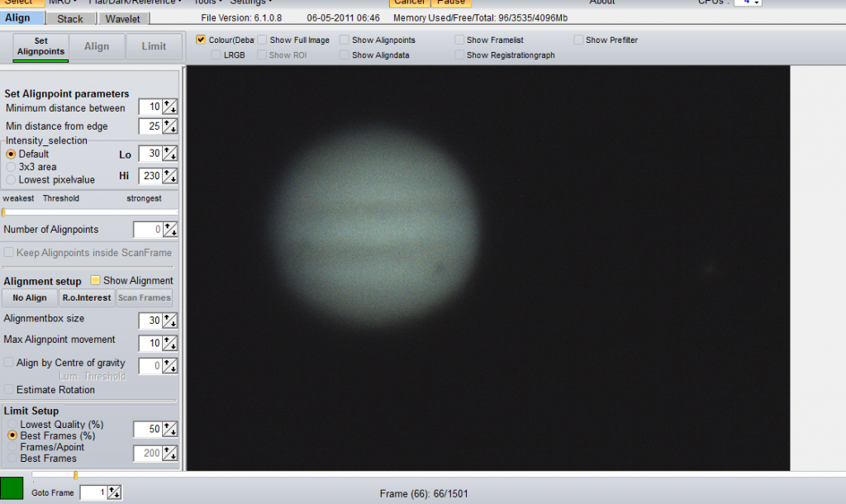
Task: Click the Cancel button
Action: coord(409,2)
